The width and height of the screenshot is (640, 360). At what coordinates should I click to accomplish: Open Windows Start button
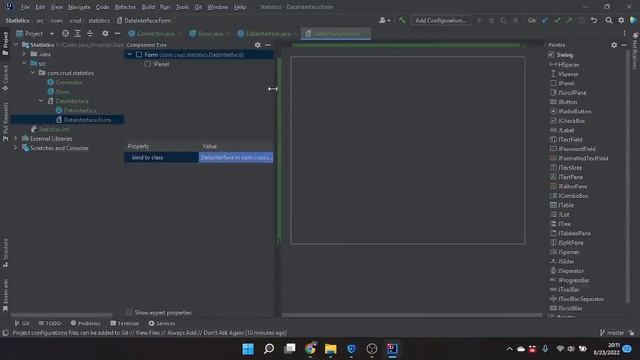tap(248, 349)
